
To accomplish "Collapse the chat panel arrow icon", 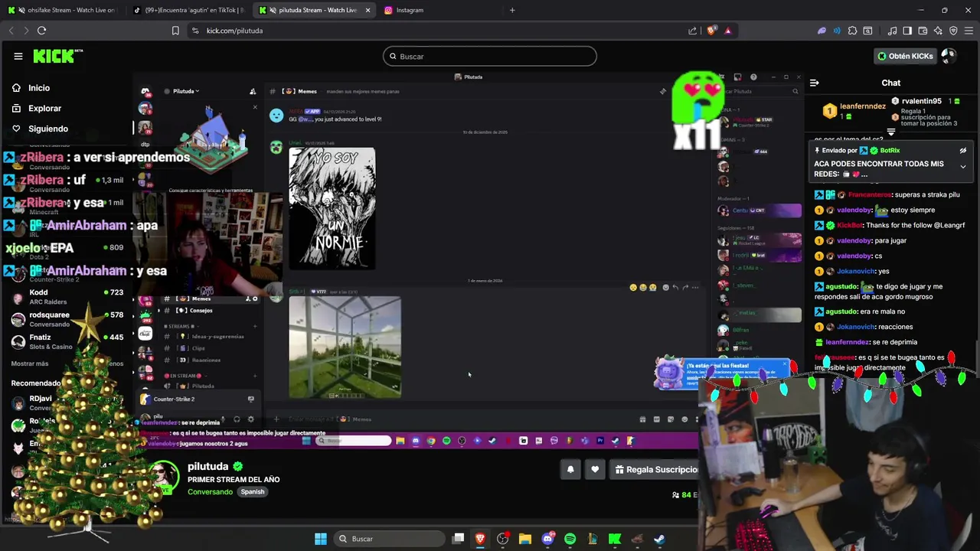I will pos(815,83).
